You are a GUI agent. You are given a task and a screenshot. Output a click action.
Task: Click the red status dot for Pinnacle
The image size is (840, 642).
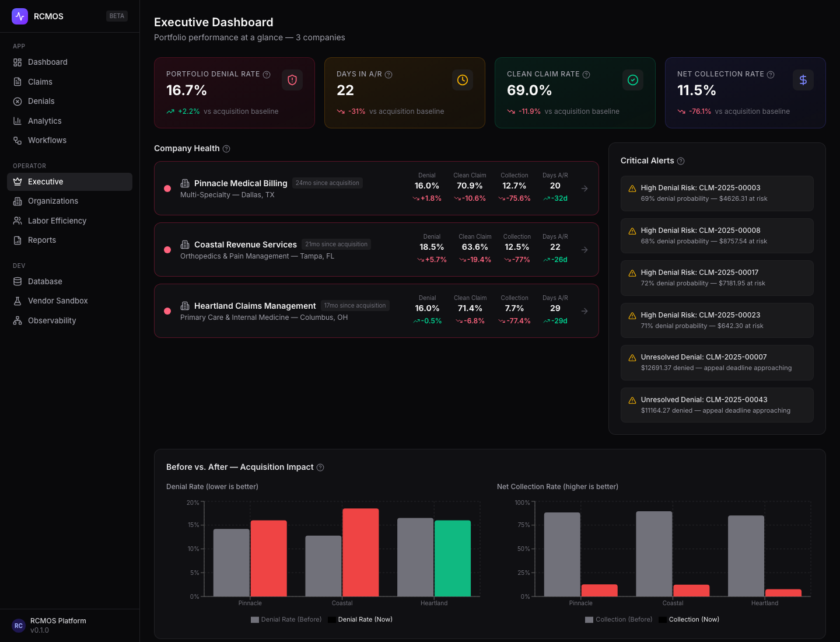coord(167,189)
